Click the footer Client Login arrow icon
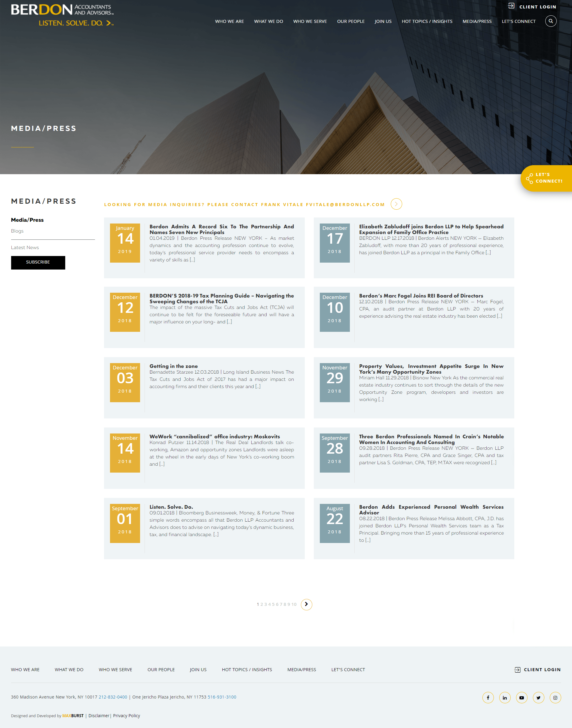This screenshot has width=572, height=728. [x=517, y=670]
